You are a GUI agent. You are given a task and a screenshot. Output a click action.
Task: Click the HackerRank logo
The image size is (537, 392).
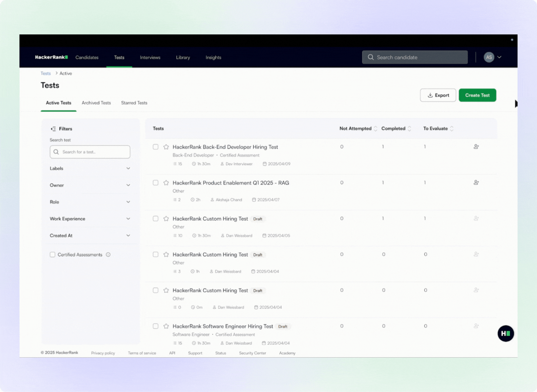(x=51, y=57)
